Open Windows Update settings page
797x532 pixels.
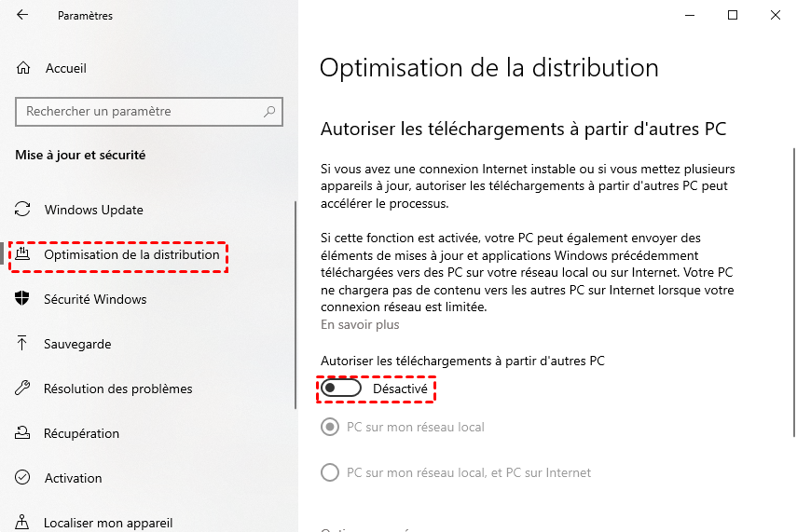pyautogui.click(x=93, y=210)
